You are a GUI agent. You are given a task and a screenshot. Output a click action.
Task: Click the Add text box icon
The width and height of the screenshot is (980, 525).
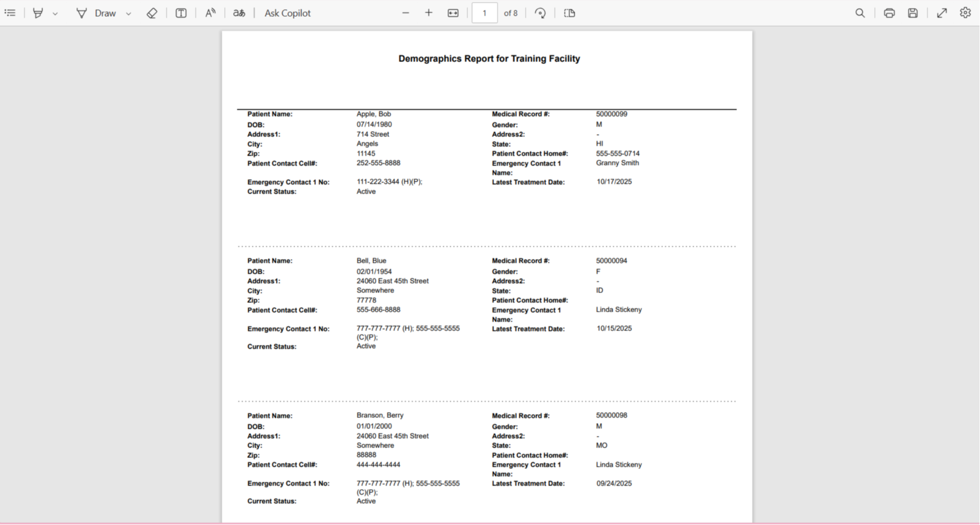pyautogui.click(x=181, y=13)
